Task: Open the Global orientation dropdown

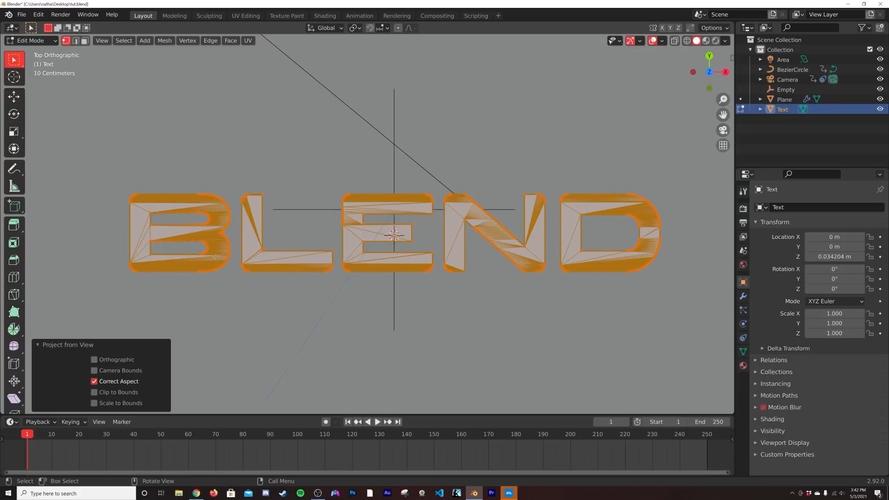Action: [325, 28]
